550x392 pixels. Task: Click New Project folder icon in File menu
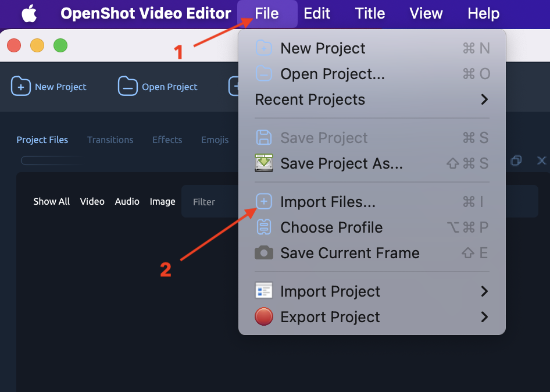tap(264, 48)
